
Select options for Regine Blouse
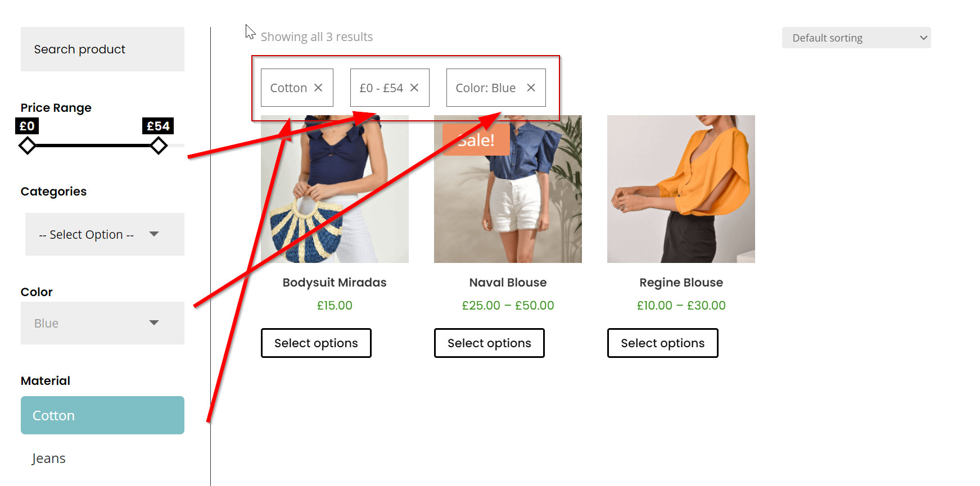tap(662, 343)
